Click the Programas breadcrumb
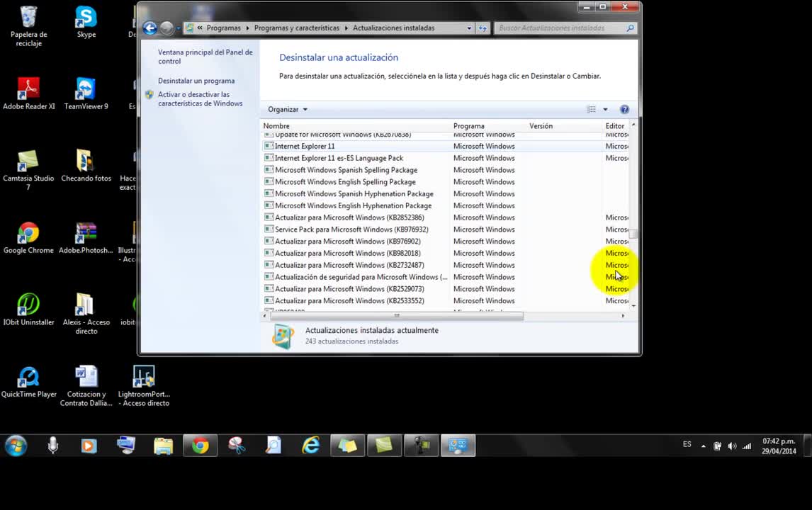 [x=223, y=28]
